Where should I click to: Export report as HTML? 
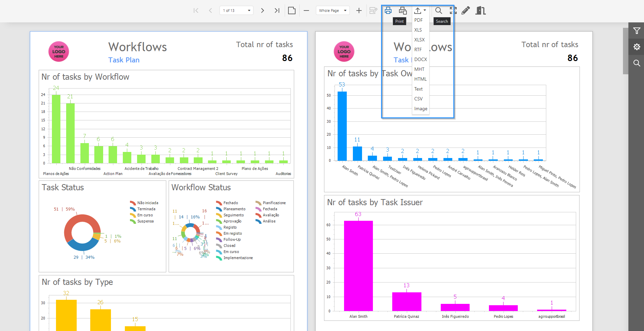[421, 79]
